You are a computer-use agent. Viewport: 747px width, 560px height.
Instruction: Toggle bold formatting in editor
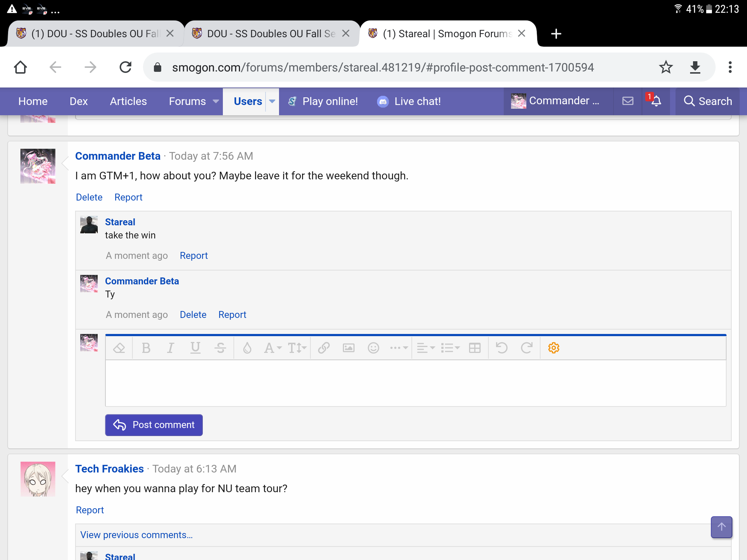pyautogui.click(x=146, y=348)
